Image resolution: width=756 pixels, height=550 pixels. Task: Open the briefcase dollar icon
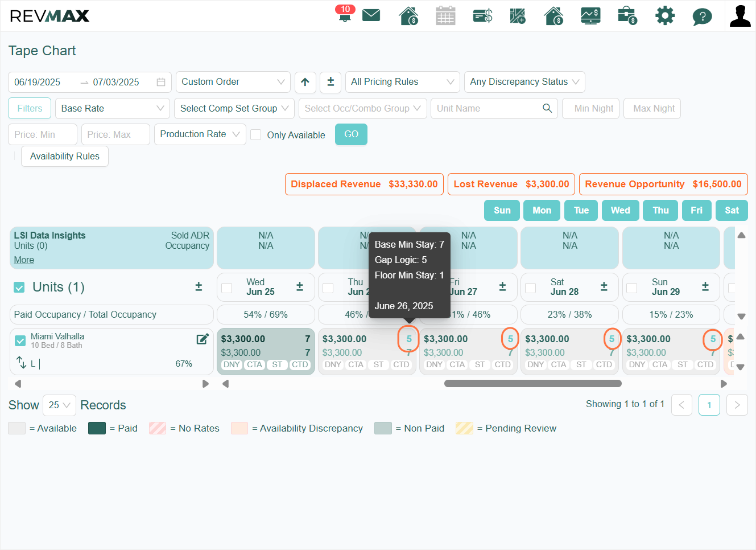(627, 15)
